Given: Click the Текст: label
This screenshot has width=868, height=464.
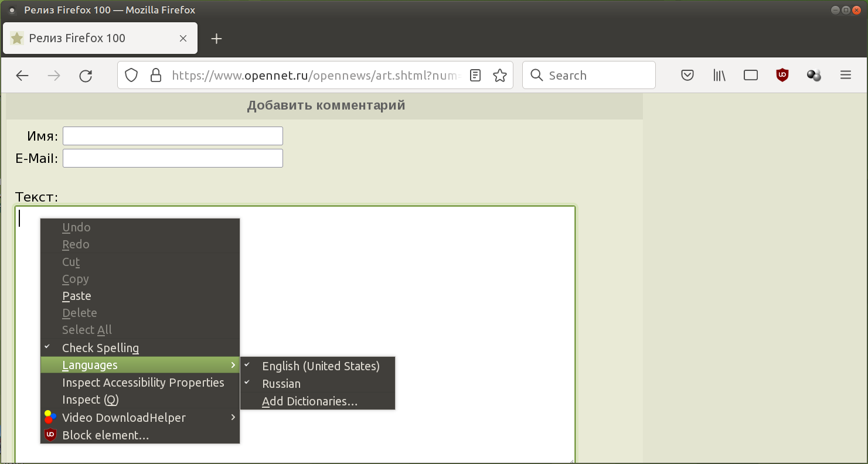Looking at the screenshot, I should pyautogui.click(x=37, y=197).
